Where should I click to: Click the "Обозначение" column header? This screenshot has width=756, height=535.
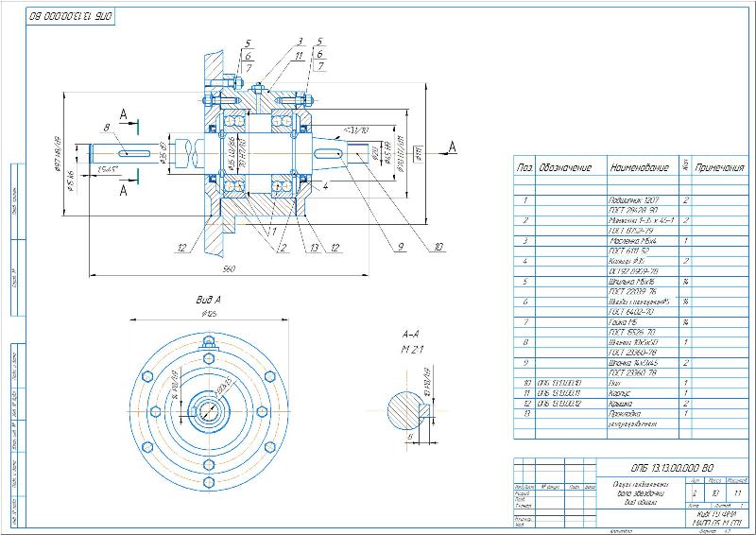coord(565,167)
